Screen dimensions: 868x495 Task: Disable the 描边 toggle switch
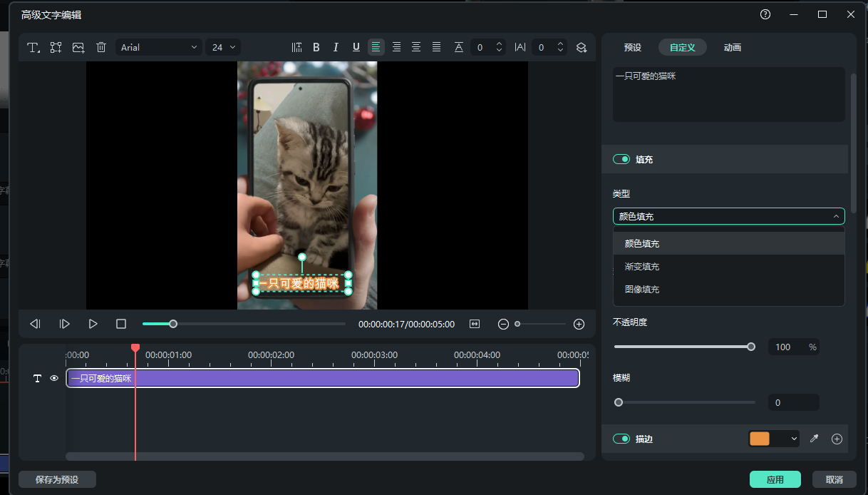[x=621, y=439]
